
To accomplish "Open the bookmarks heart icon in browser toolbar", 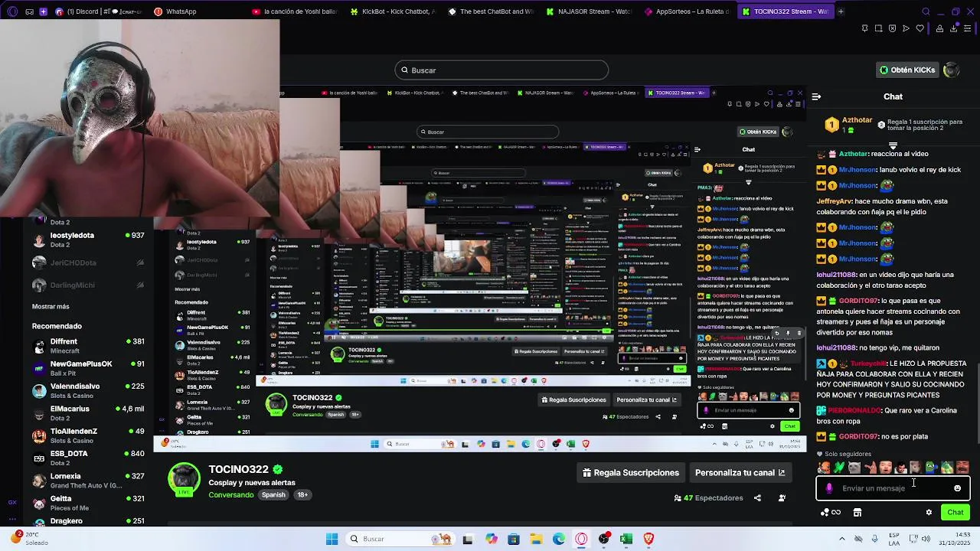I will pos(920,28).
